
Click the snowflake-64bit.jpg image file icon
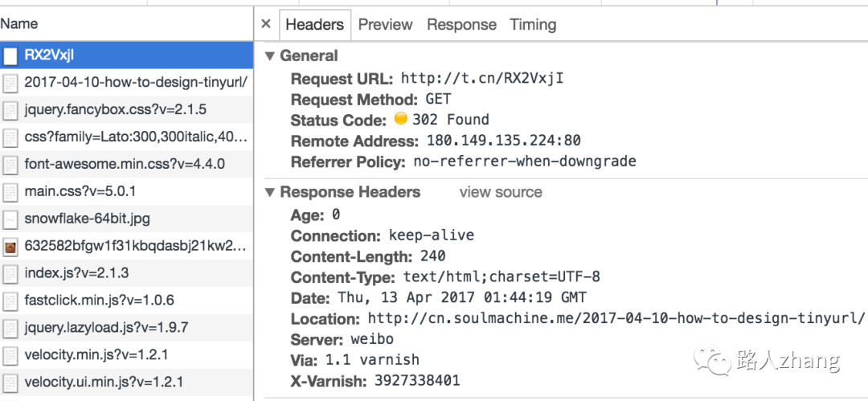click(10, 219)
